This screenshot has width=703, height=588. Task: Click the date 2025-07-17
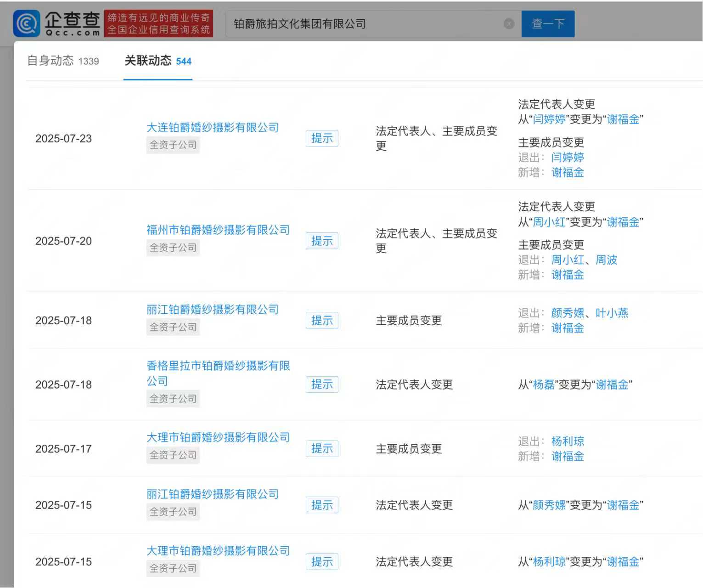pos(63,448)
